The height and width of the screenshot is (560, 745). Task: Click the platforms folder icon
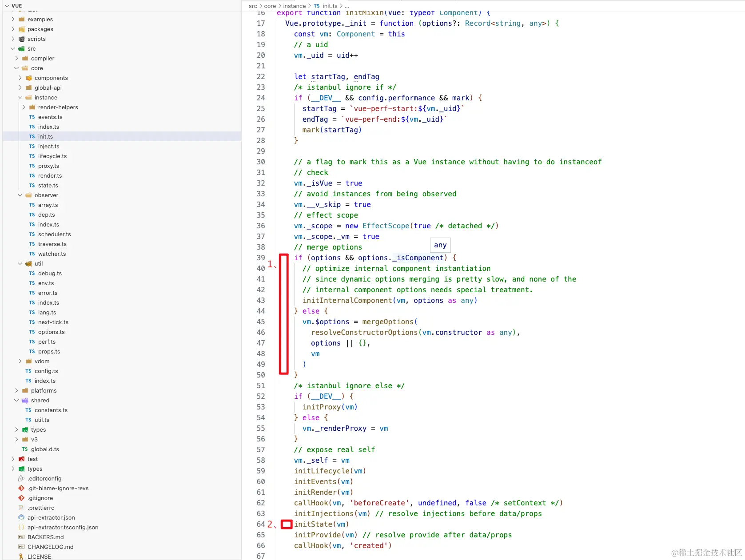tap(25, 390)
